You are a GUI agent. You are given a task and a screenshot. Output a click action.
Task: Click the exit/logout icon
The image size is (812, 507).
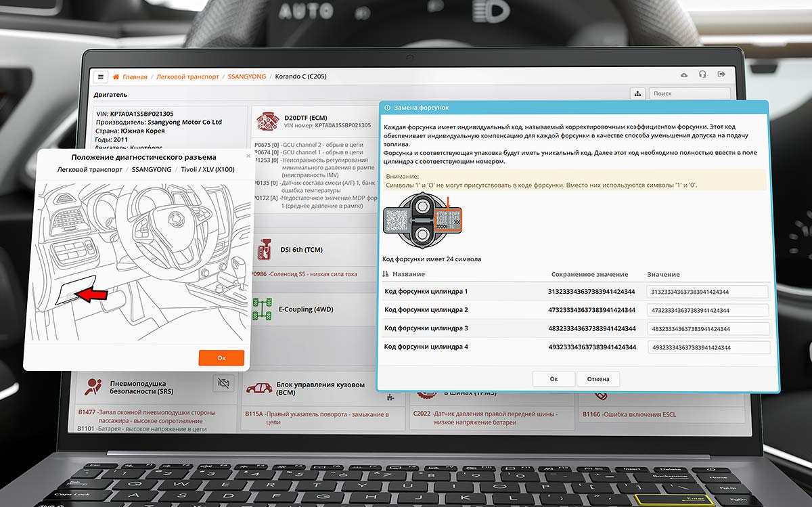[x=722, y=75]
